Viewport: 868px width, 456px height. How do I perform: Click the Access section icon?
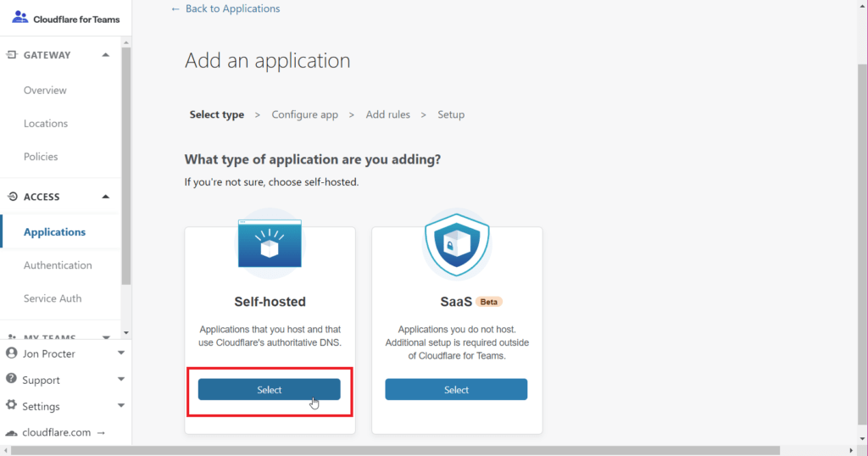pos(12,197)
